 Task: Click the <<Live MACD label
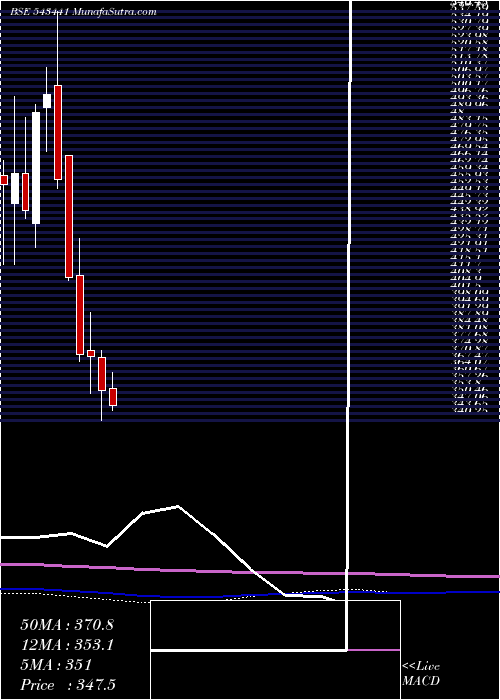coord(421,674)
